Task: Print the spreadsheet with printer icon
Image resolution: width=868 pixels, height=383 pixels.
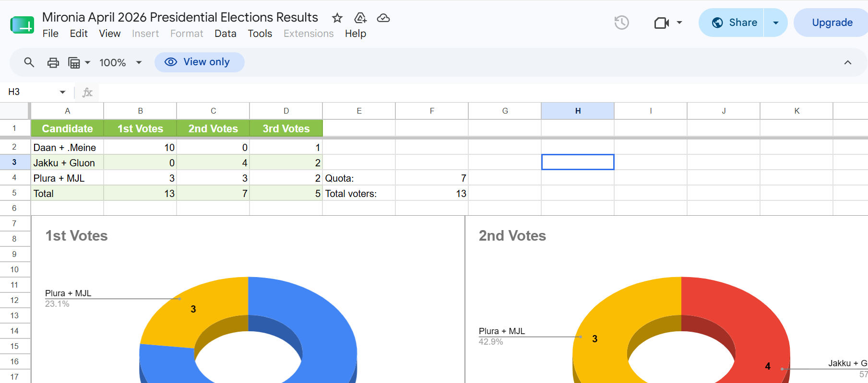Action: [x=53, y=62]
